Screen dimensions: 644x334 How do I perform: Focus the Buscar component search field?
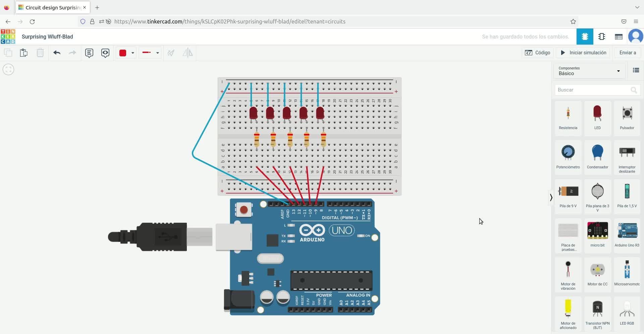pyautogui.click(x=597, y=90)
